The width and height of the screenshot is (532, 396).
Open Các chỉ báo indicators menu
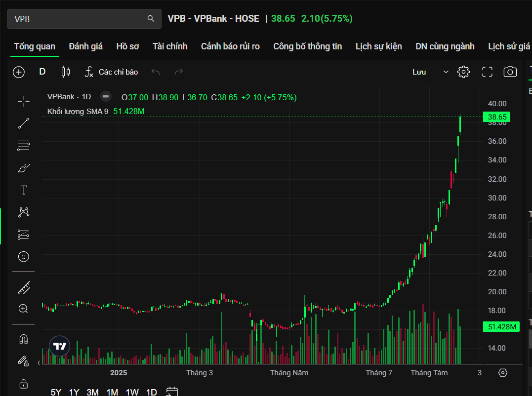(x=111, y=72)
